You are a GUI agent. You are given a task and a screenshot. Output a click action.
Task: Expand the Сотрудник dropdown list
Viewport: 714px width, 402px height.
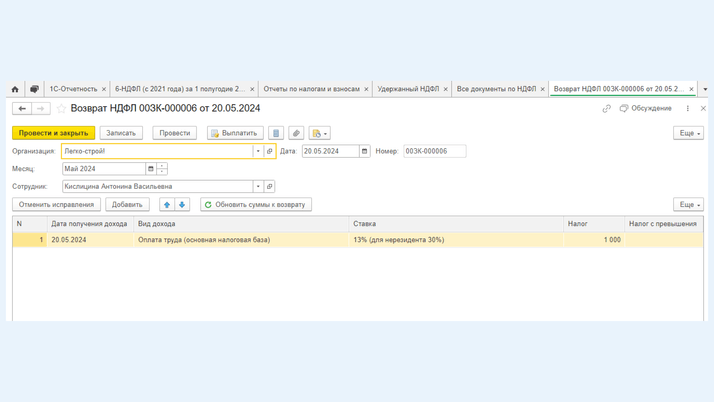coord(257,186)
